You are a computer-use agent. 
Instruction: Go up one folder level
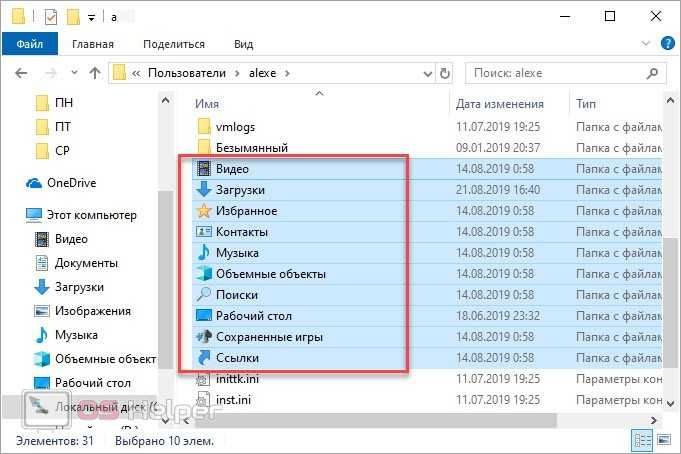point(95,73)
